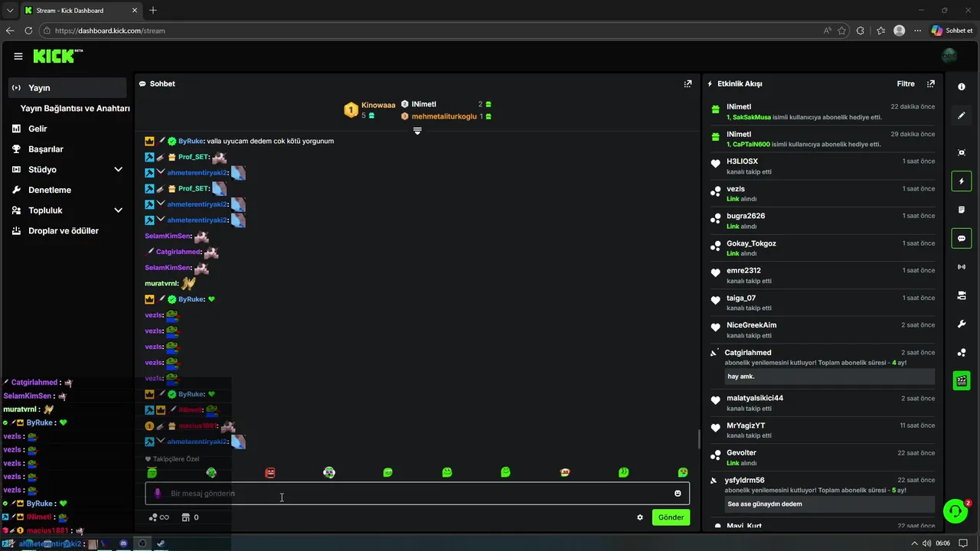Click the shop icon with count 0

(190, 517)
